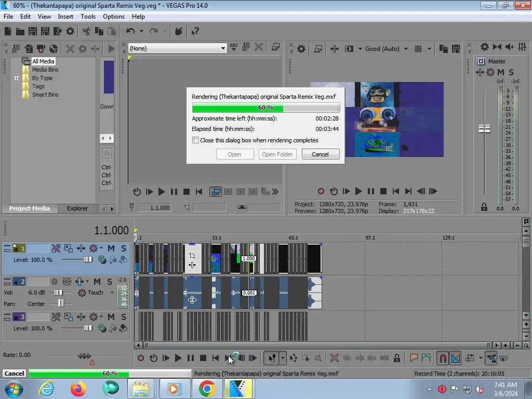Viewport: 532px width, 399px height.
Task: Solo video track 1
Action: click(x=124, y=248)
